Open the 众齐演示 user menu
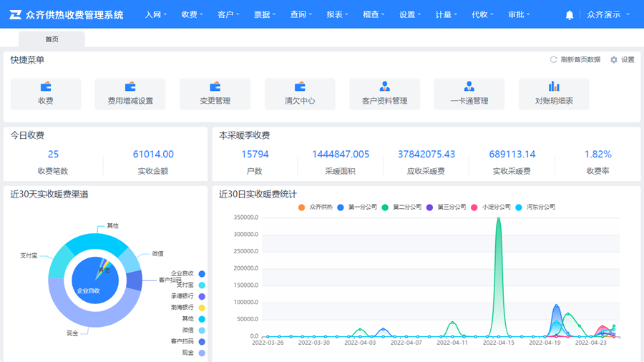The height and width of the screenshot is (362, 644). point(608,15)
